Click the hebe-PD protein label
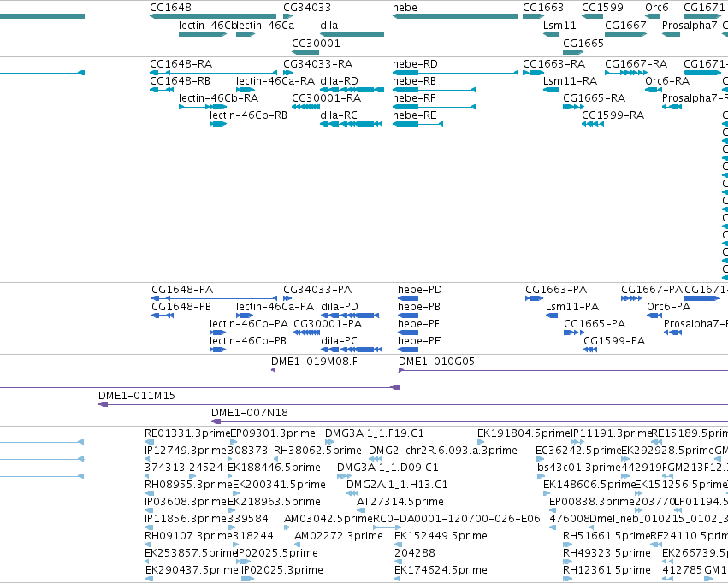The width and height of the screenshot is (728, 583). (420, 290)
